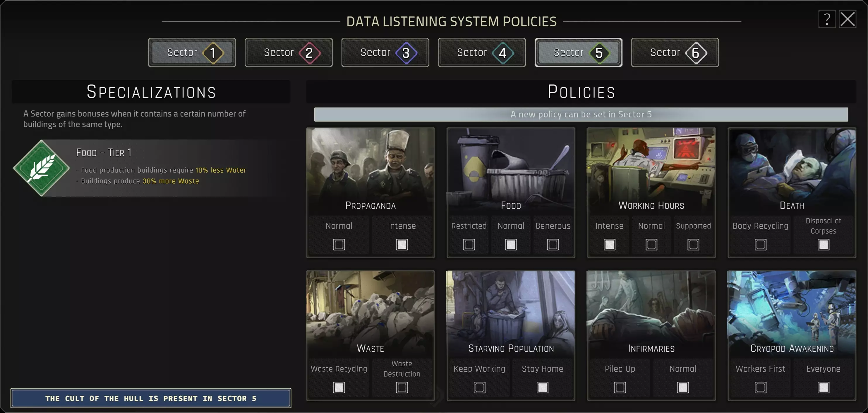Select Workers First cryopod awakening checkbox
The height and width of the screenshot is (413, 868).
click(x=760, y=388)
